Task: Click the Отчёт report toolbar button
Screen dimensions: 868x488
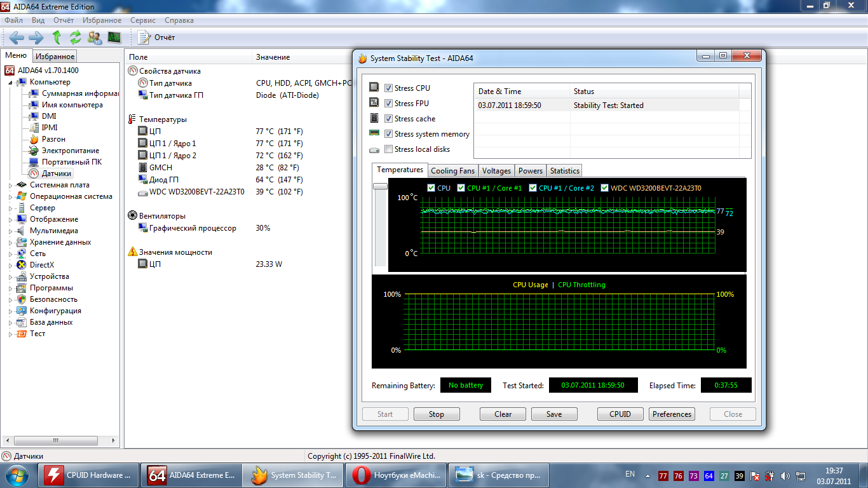Action: coord(156,37)
